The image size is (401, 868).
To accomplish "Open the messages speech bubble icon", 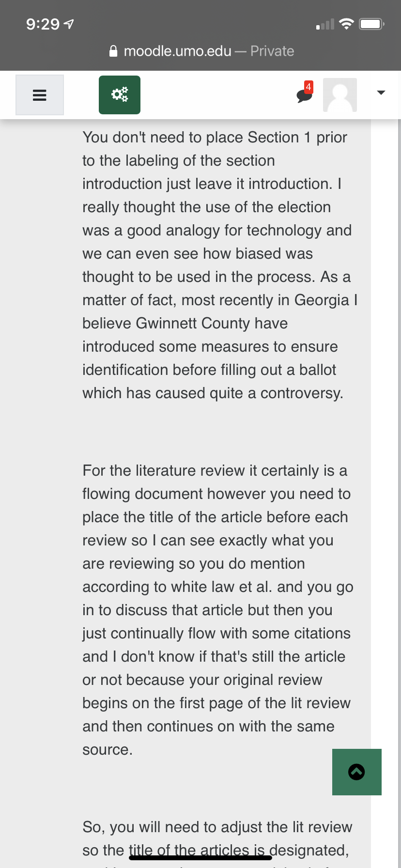I will (x=303, y=95).
